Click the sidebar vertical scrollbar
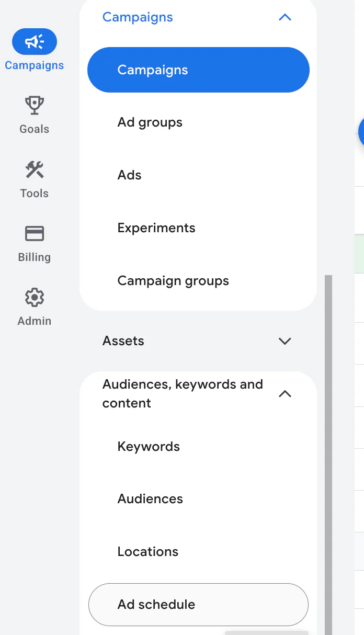Viewport: 364px width, 635px height. click(328, 455)
